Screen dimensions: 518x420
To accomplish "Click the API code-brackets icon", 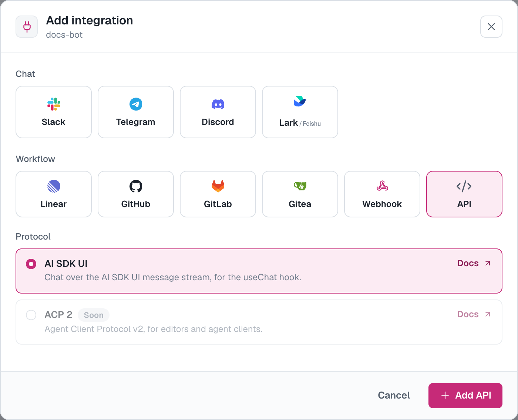I will 464,186.
